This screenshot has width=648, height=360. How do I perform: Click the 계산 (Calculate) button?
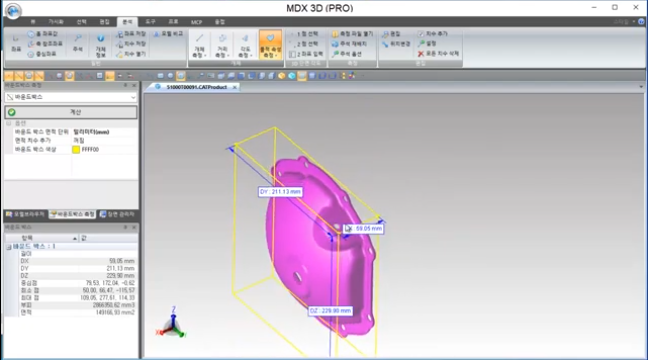pos(71,112)
